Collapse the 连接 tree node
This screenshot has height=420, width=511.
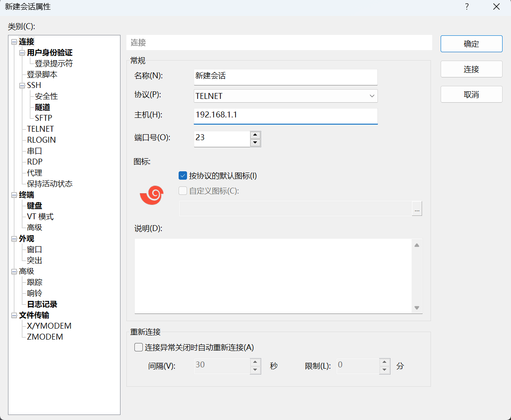[x=14, y=42]
